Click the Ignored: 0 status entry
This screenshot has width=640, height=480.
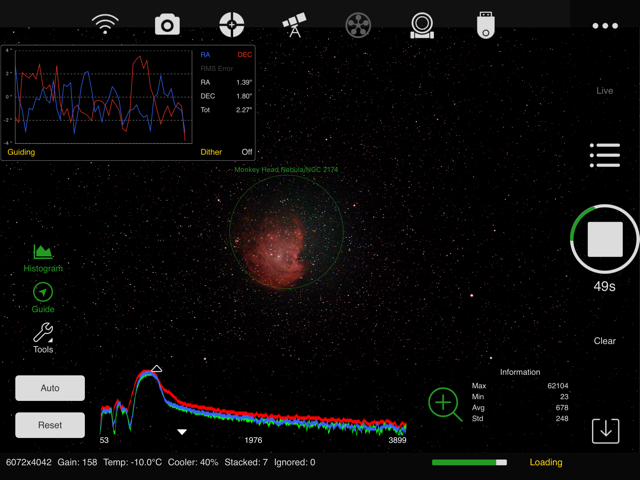point(295,462)
